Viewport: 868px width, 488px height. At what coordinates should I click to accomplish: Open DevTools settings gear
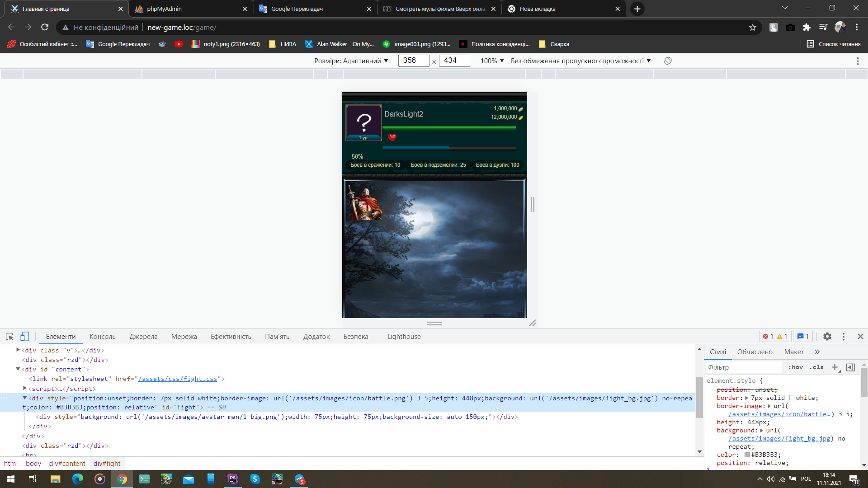tap(827, 337)
